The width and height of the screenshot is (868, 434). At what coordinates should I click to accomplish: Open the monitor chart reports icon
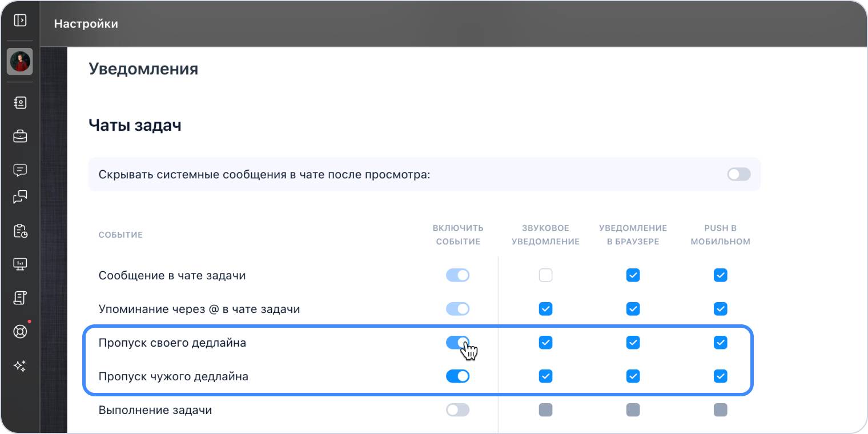coord(20,264)
